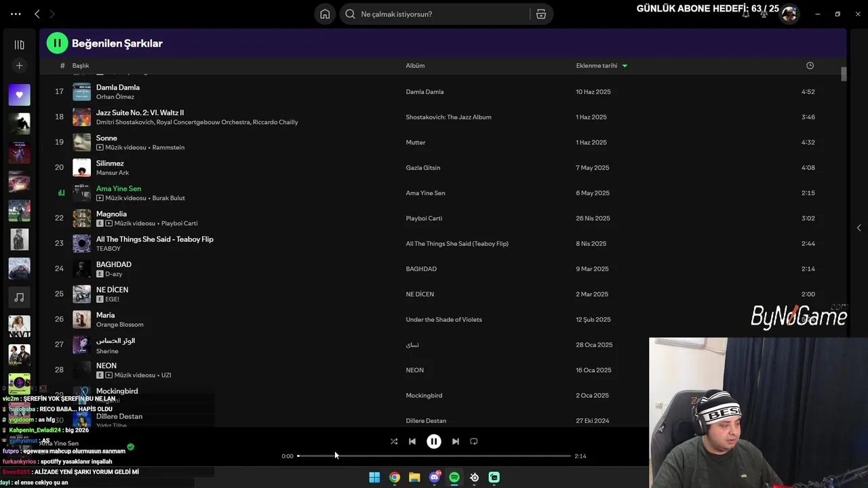The image size is (868, 488).
Task: Click the notification bell icon at top right
Action: coord(746,14)
